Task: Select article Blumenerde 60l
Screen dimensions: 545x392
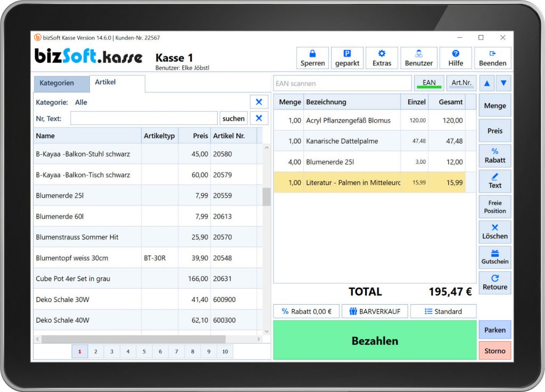Action: click(x=148, y=216)
